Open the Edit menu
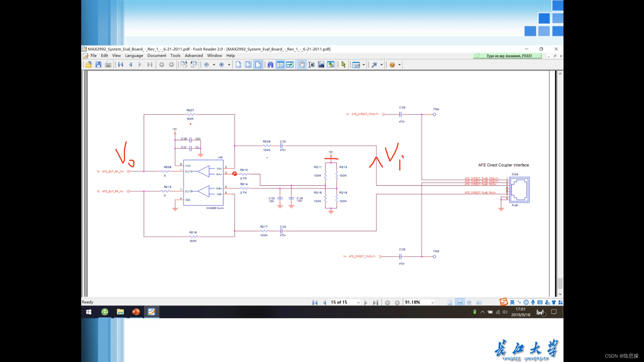 [x=104, y=56]
